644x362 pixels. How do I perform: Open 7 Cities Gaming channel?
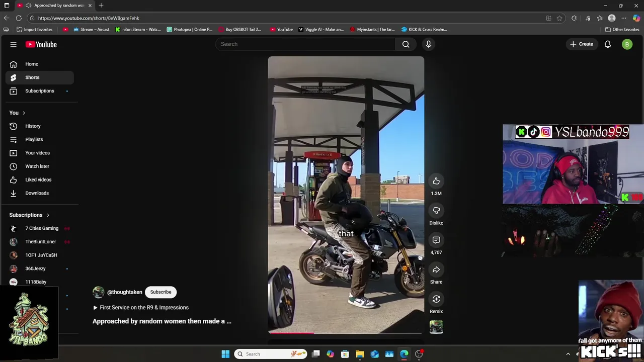coord(39,228)
